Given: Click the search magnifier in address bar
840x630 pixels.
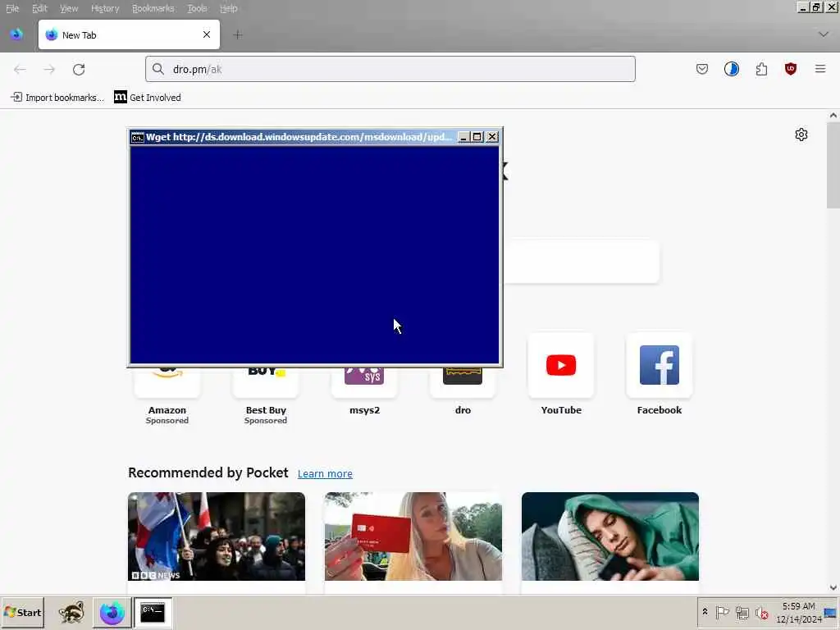Looking at the screenshot, I should coord(158,69).
